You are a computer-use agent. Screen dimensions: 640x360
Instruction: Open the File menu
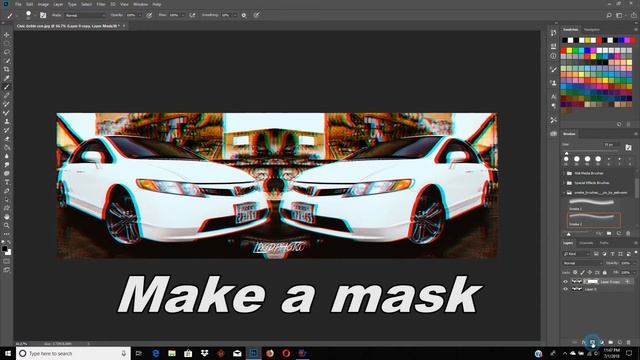[x=18, y=4]
